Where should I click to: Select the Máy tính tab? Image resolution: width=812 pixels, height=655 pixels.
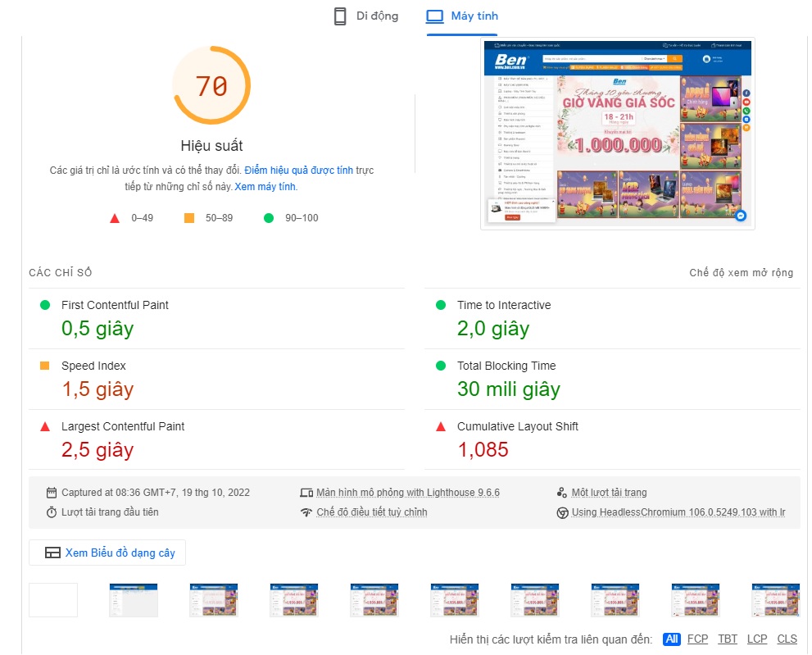click(461, 15)
